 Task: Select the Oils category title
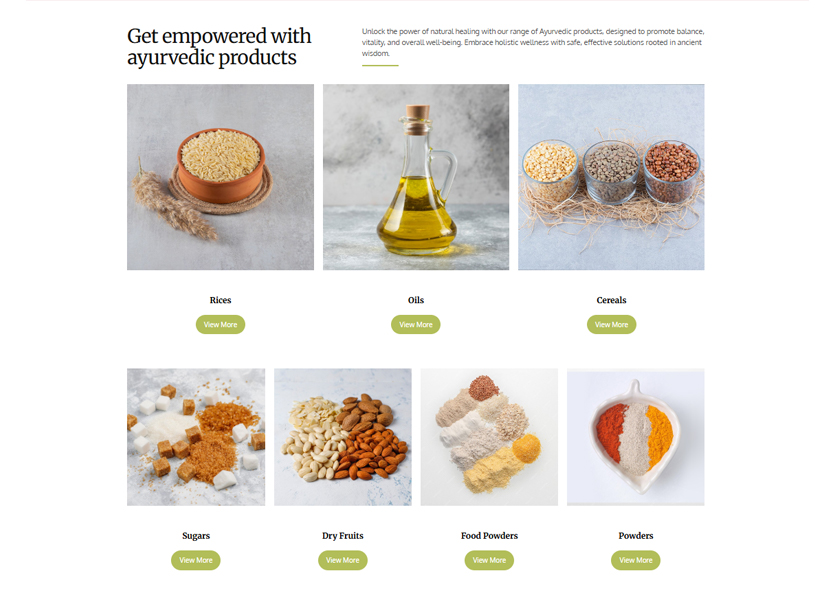pyautogui.click(x=416, y=300)
